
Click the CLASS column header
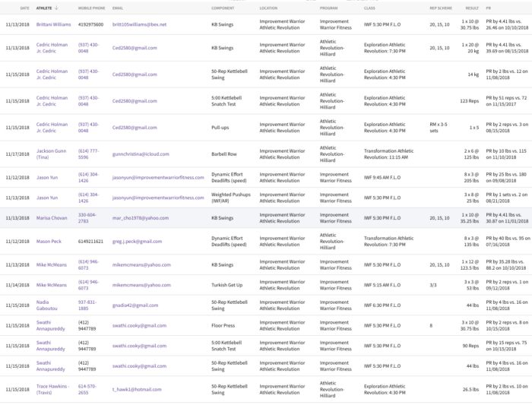coord(369,8)
